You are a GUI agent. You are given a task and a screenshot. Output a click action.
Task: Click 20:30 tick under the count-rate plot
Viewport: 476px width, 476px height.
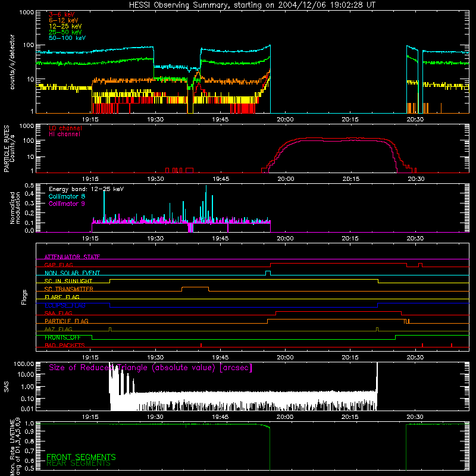click(x=415, y=120)
